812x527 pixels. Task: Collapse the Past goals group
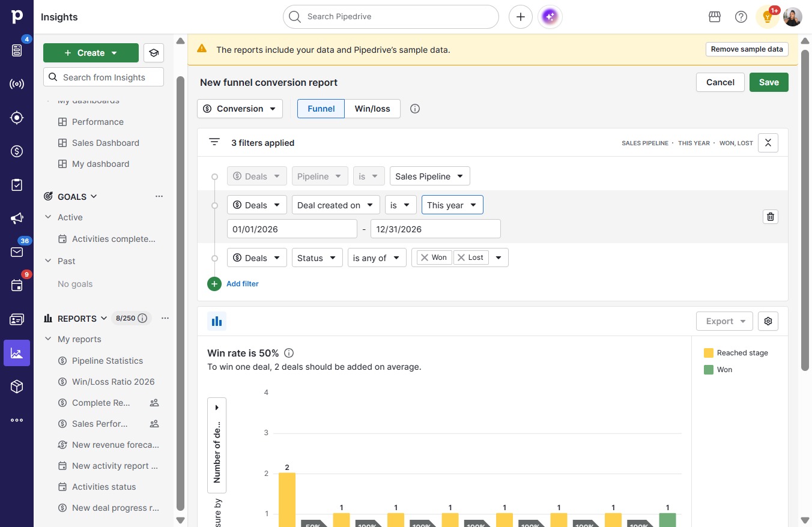pos(48,261)
